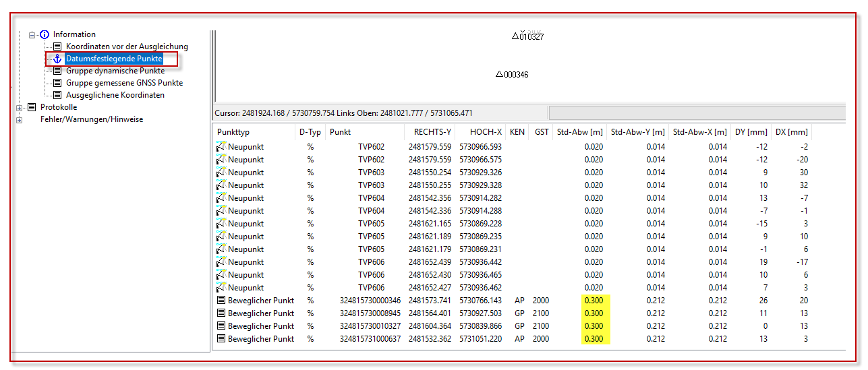Screen dimensions: 868x370
Task: Click list icon beside Koordinaten vor der Ausgleichung
Action: pos(57,47)
